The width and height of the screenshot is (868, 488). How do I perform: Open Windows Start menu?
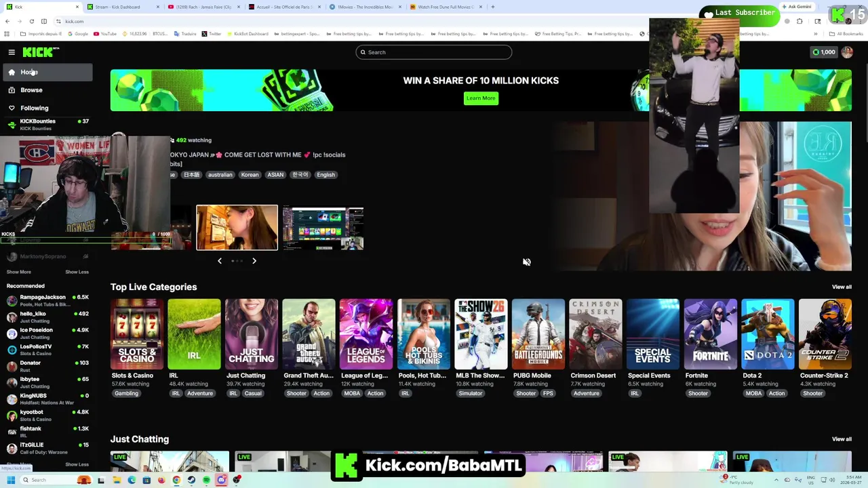coord(11,480)
